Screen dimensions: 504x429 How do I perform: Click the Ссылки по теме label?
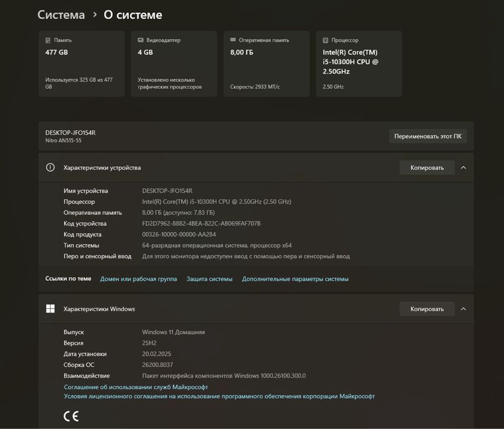click(68, 279)
